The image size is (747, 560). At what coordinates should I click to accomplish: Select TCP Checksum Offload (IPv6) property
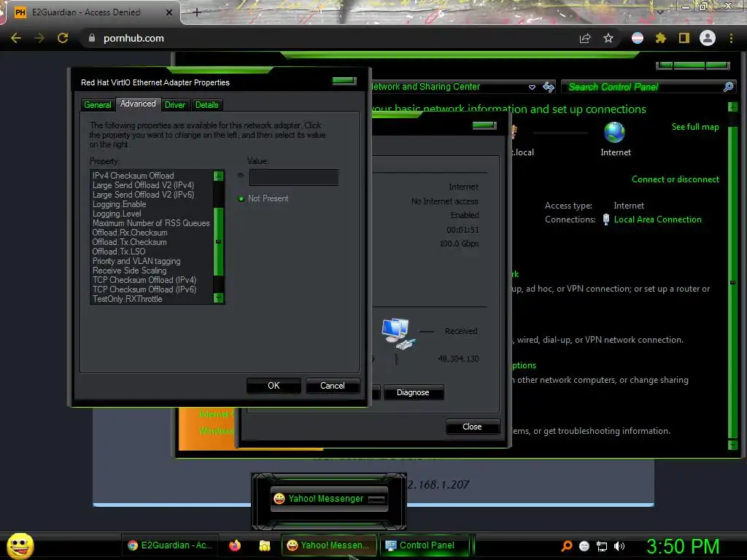(144, 289)
